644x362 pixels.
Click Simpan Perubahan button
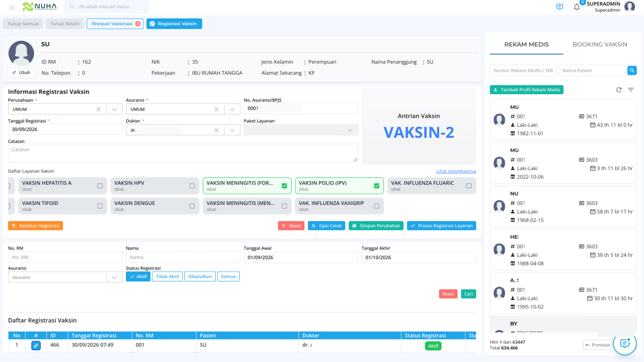(x=376, y=226)
